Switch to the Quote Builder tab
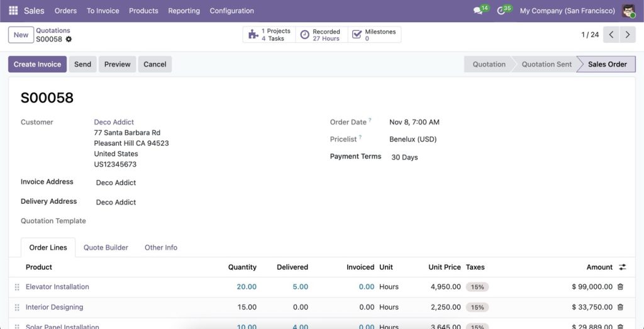 pyautogui.click(x=106, y=248)
